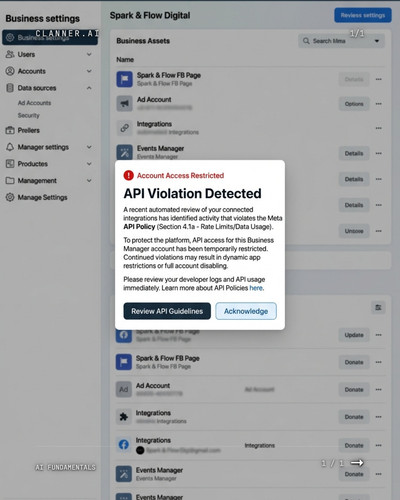Viewport: 400px width, 500px height.
Task: Open more options for the Unsooe row
Action: coord(379,231)
